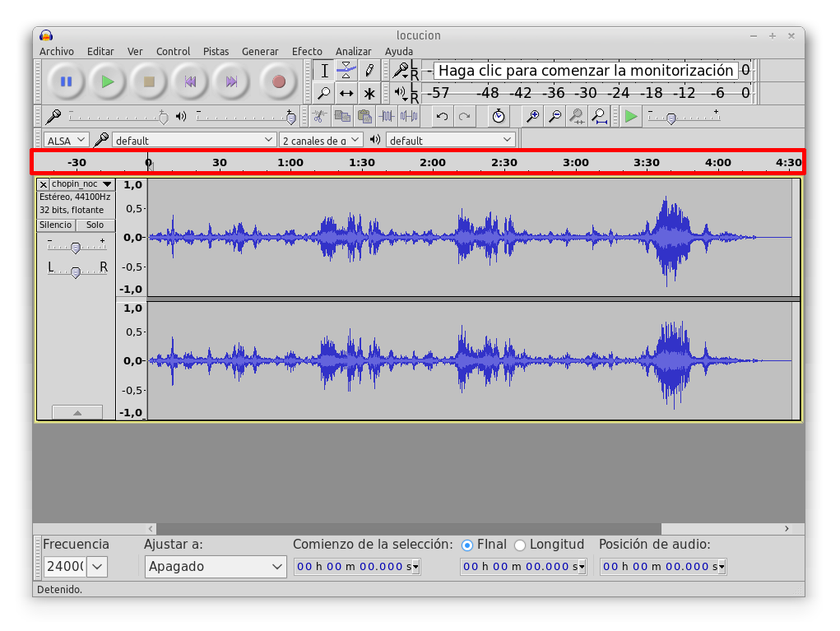Click the Cut scissors icon

click(x=320, y=116)
